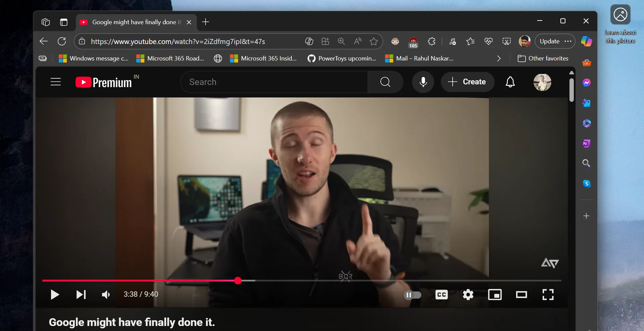
Task: Bookmark this page using the favorites star
Action: pos(374,41)
